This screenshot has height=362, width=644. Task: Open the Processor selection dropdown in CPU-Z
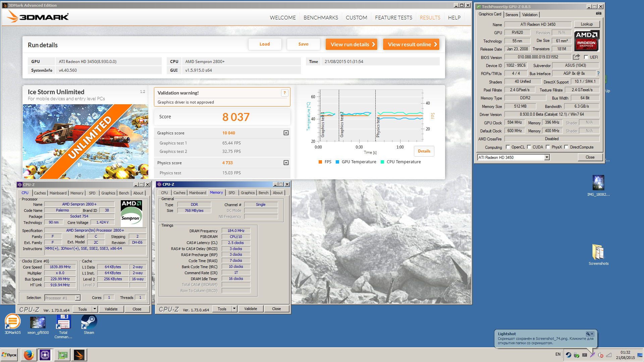click(x=77, y=298)
